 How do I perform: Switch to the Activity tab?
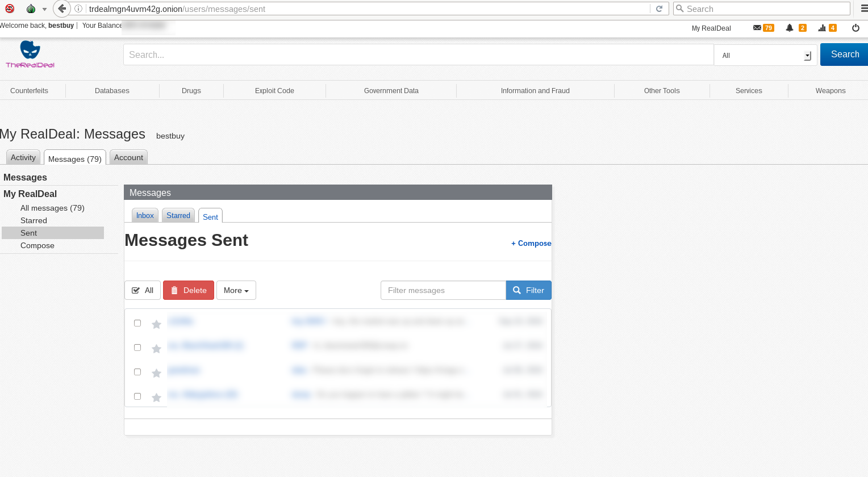click(23, 157)
